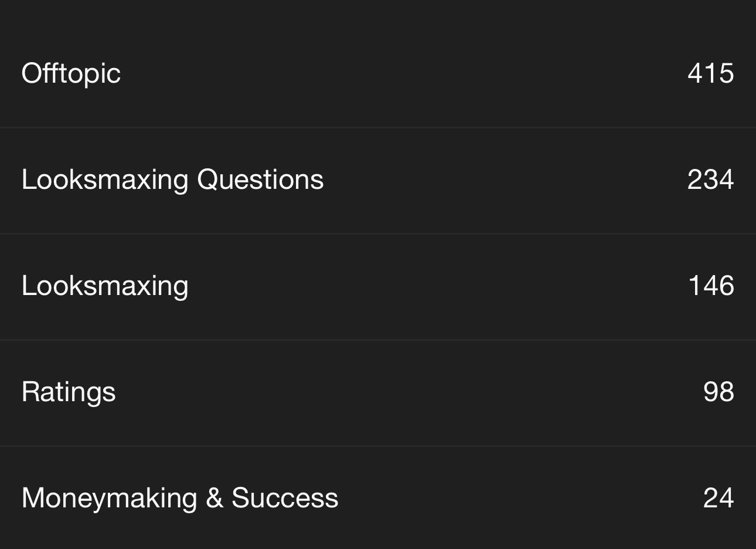Image resolution: width=756 pixels, height=549 pixels.
Task: Click the 146 count next to Looksmaxing
Action: pyautogui.click(x=710, y=286)
